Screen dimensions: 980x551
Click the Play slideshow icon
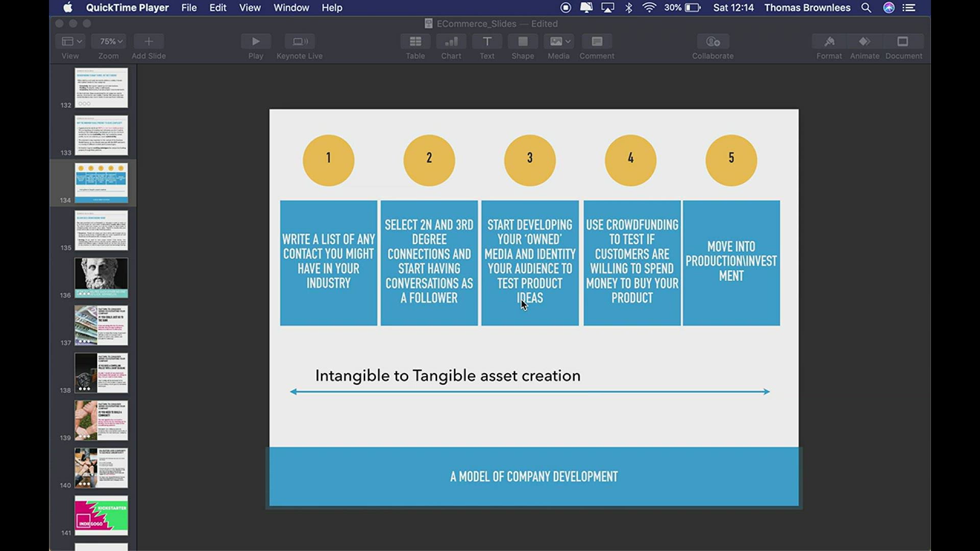(x=256, y=41)
